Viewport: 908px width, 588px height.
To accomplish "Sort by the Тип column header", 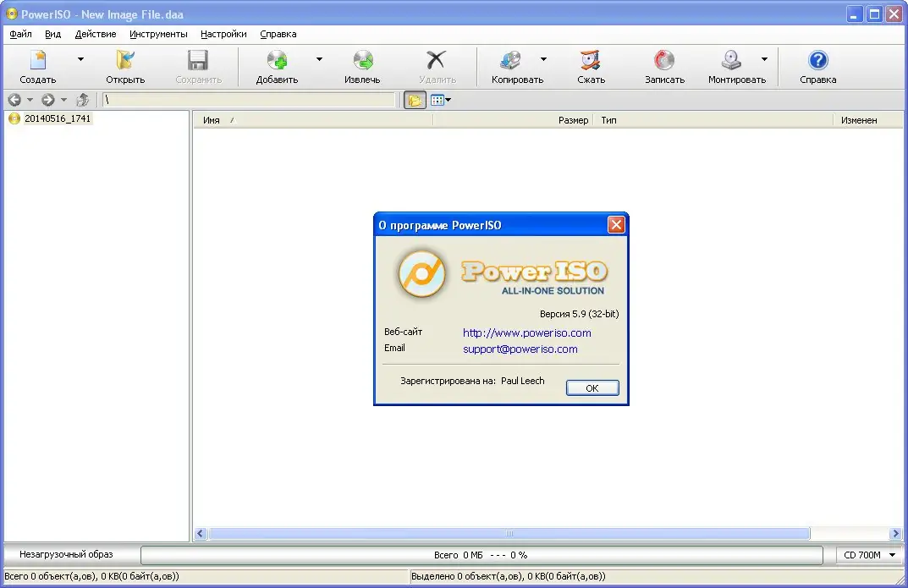I will tap(713, 120).
